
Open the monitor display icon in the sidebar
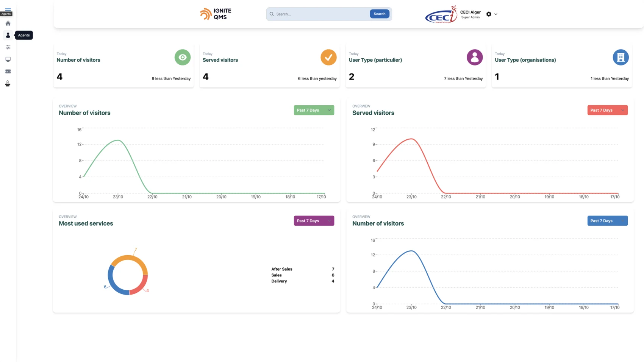8,59
